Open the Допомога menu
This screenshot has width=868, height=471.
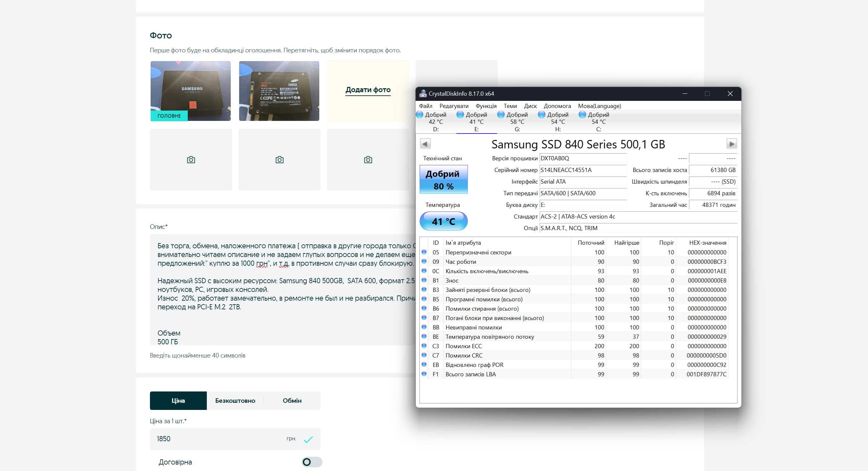(x=557, y=106)
